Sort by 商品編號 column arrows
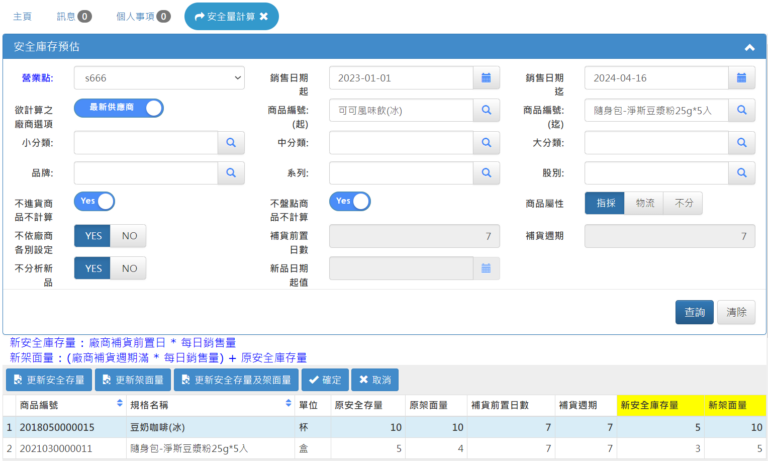Screen dimensions: 768x461 (x=120, y=403)
